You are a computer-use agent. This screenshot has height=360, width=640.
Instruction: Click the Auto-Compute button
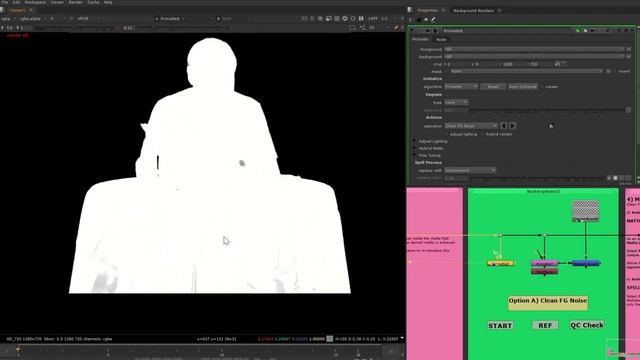[522, 87]
